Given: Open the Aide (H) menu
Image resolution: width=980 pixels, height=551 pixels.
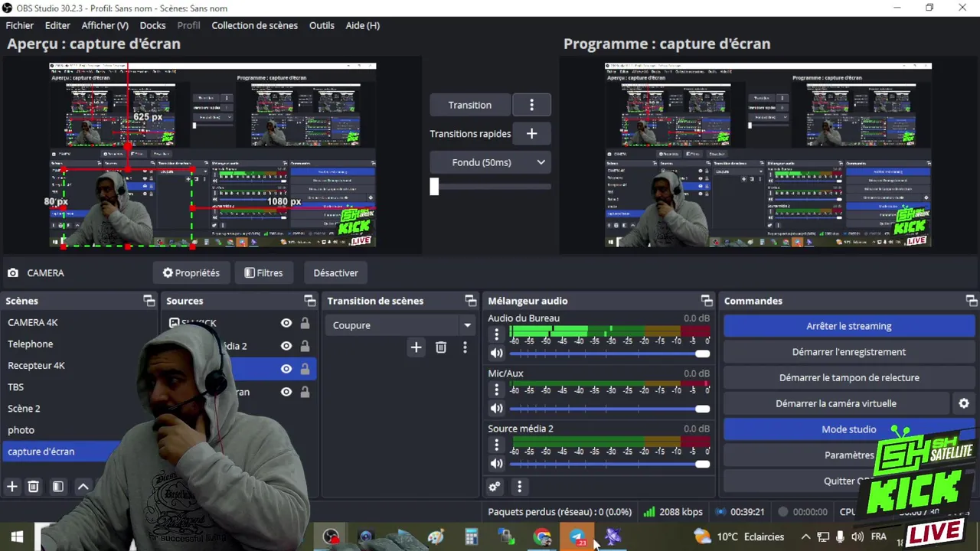Looking at the screenshot, I should [x=362, y=25].
